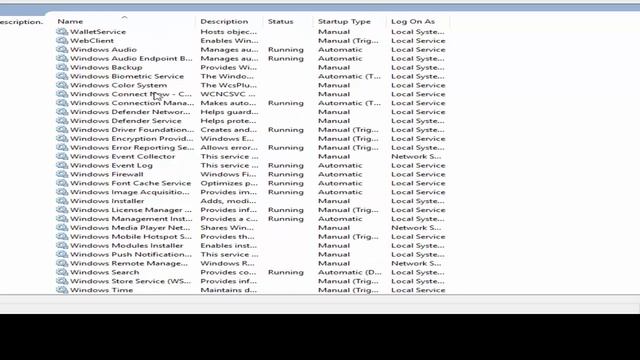640x360 pixels.
Task: Click the icon beside Windows Driver Foundation
Action: tap(62, 129)
